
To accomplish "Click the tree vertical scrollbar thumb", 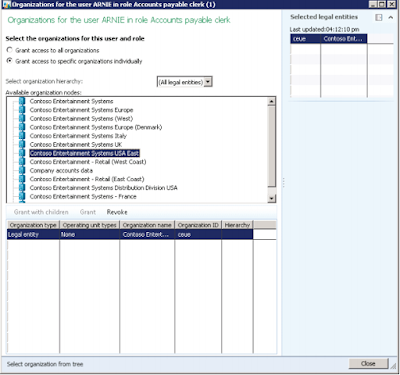I will click(272, 146).
